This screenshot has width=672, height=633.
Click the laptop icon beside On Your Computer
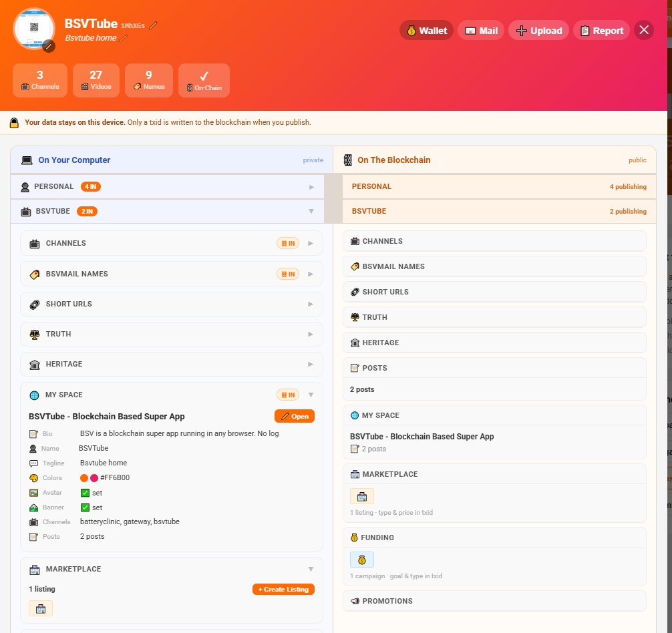(x=27, y=160)
